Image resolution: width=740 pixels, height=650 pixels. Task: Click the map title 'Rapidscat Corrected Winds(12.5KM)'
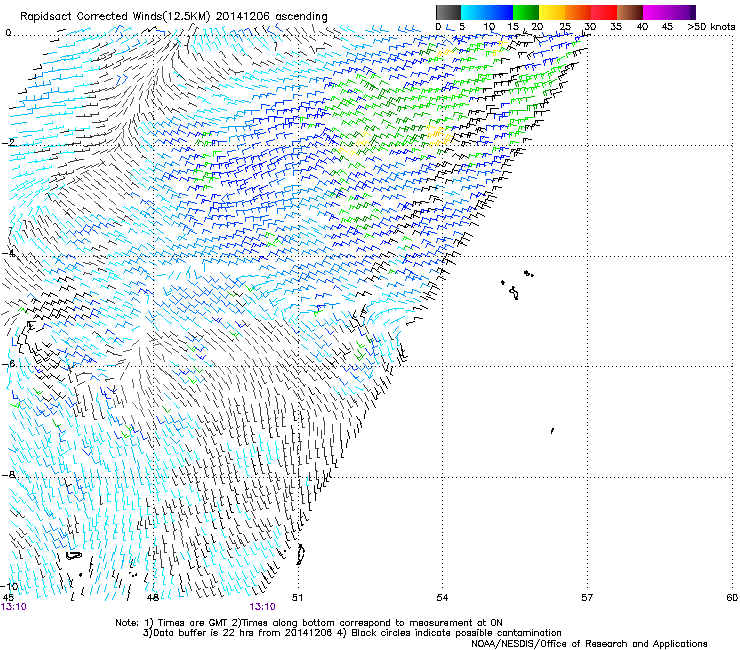(x=115, y=17)
